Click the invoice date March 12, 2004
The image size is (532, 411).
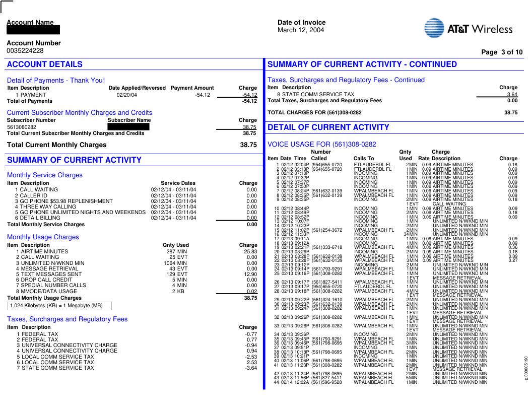[x=301, y=30]
